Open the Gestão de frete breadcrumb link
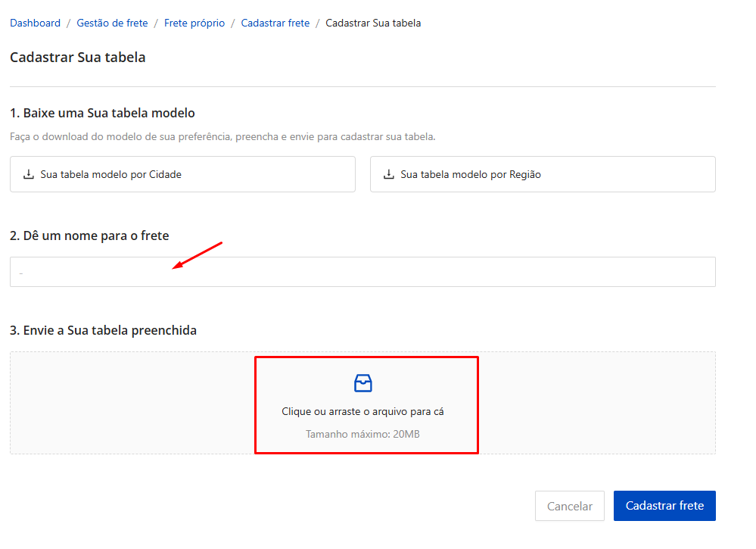This screenshot has width=756, height=549. pos(112,23)
